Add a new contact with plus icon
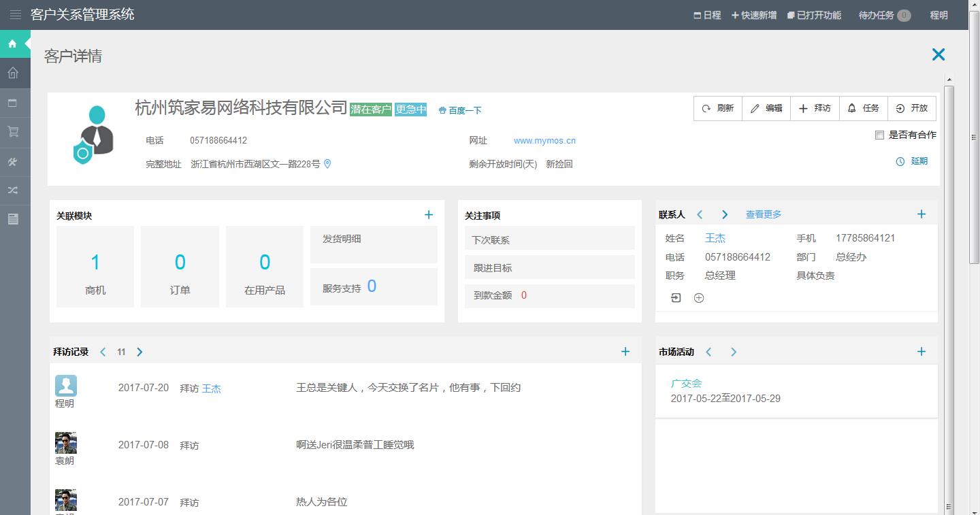This screenshot has width=980, height=515. (x=921, y=214)
